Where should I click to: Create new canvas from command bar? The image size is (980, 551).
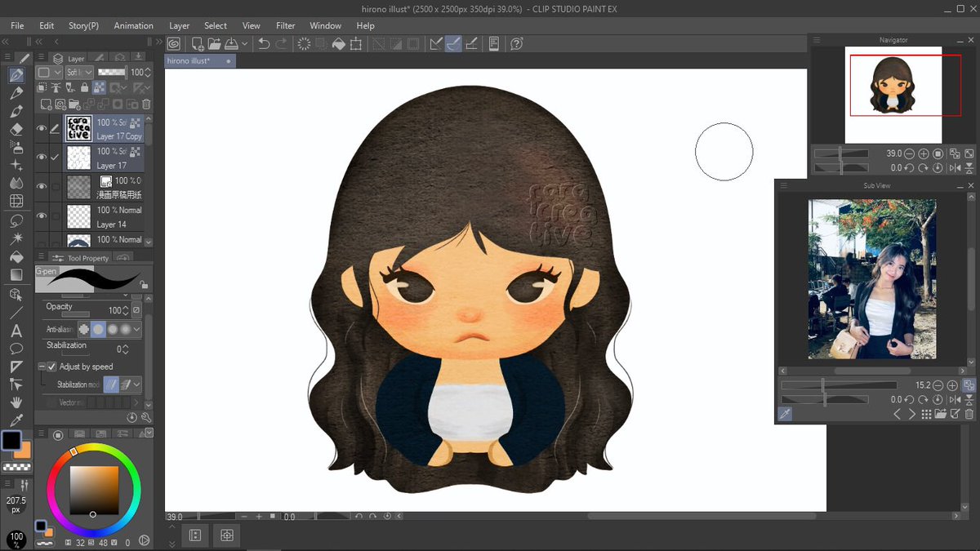point(197,44)
